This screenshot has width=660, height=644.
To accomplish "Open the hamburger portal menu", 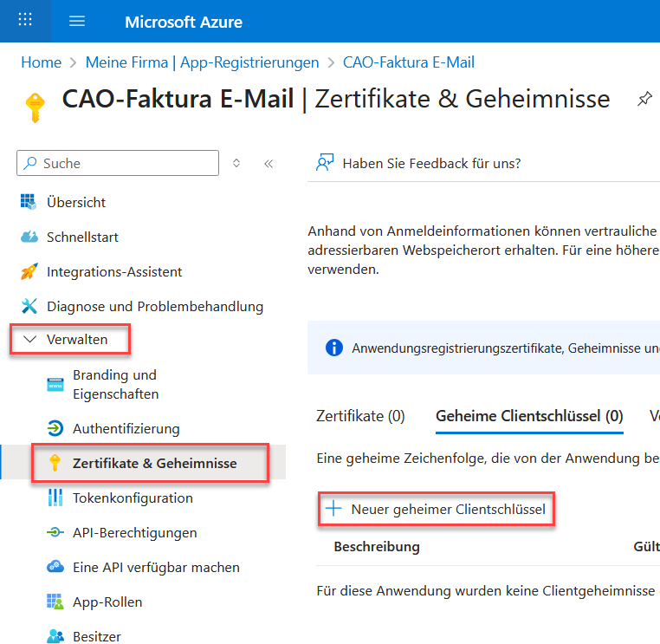I will 77,21.
